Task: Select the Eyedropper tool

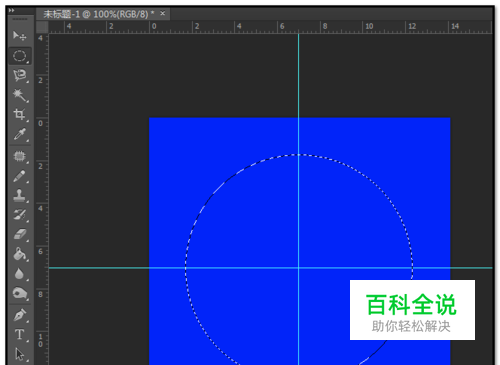Action: (19, 134)
